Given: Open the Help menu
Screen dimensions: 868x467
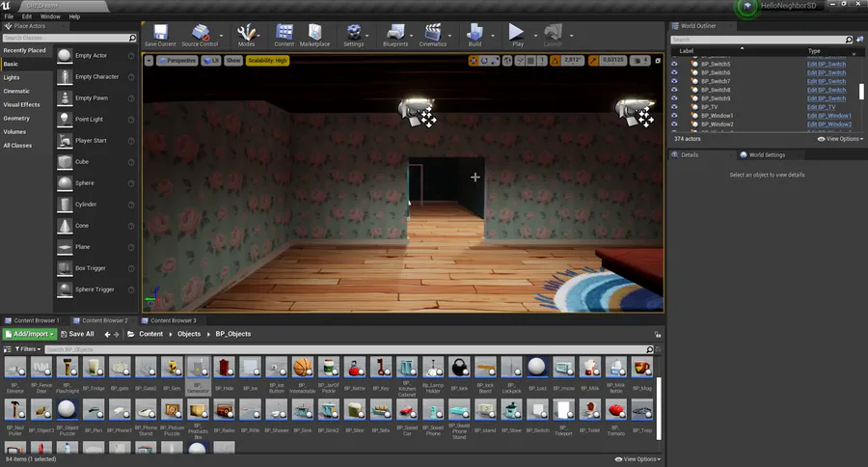Looking at the screenshot, I should (74, 16).
